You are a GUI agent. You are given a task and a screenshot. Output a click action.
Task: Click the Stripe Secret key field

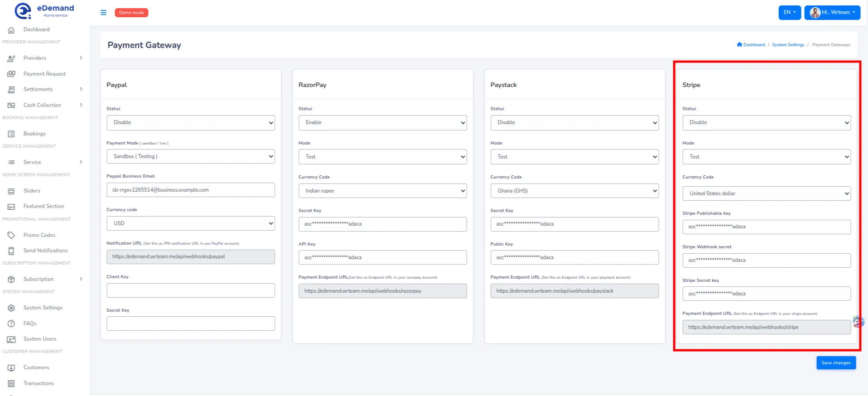point(767,294)
